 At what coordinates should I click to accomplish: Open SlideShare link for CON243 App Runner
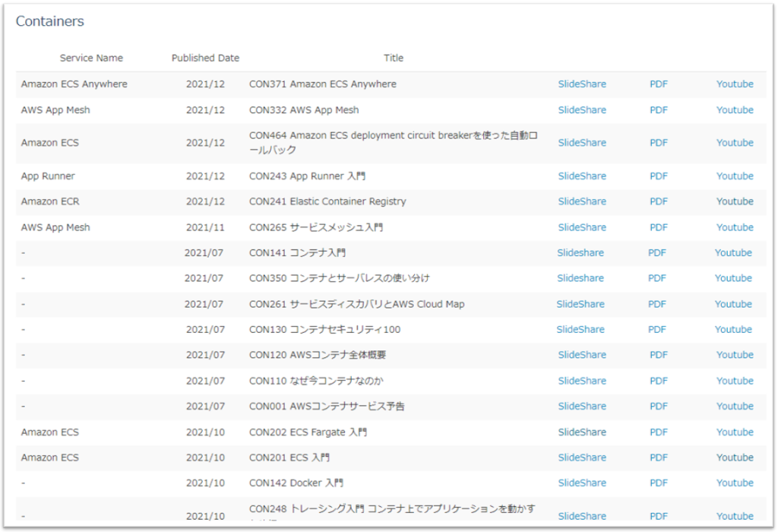point(582,176)
